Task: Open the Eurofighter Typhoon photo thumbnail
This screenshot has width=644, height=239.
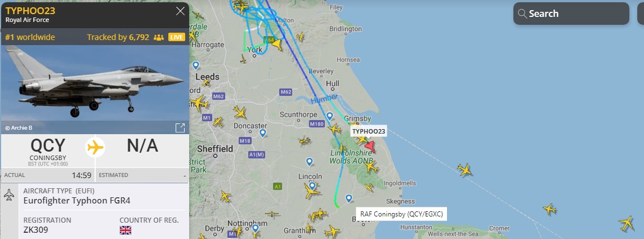Action: point(95,86)
